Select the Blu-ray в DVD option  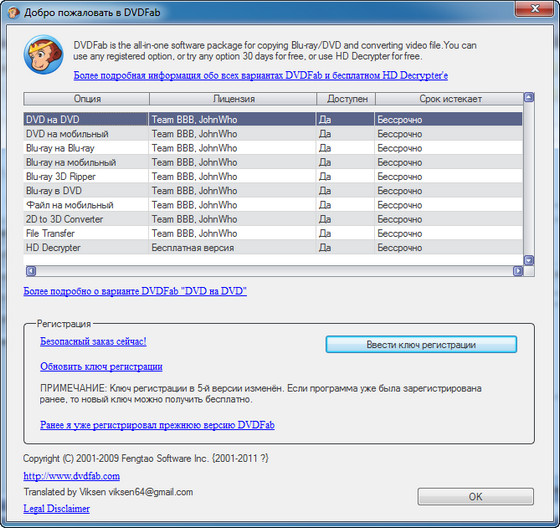(x=273, y=191)
